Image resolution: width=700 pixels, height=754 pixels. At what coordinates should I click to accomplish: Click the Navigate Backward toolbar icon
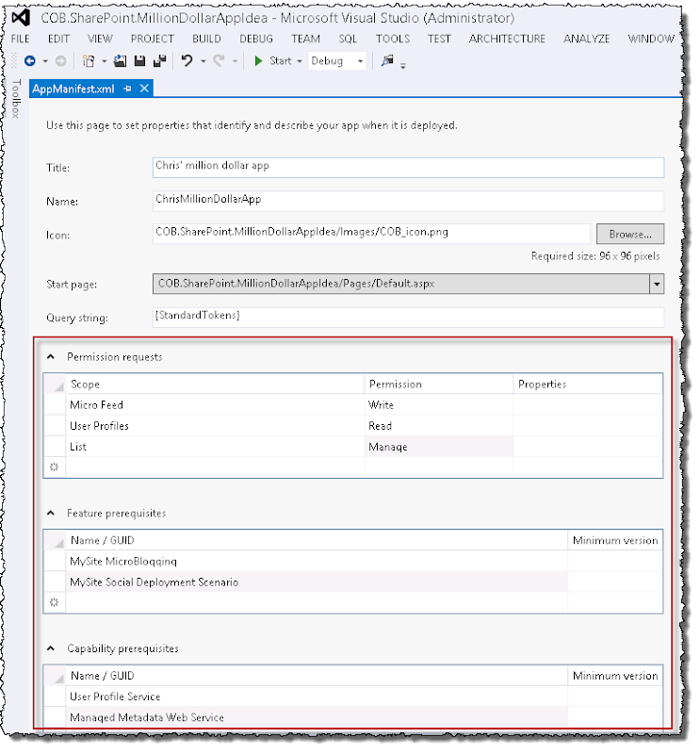[x=30, y=61]
